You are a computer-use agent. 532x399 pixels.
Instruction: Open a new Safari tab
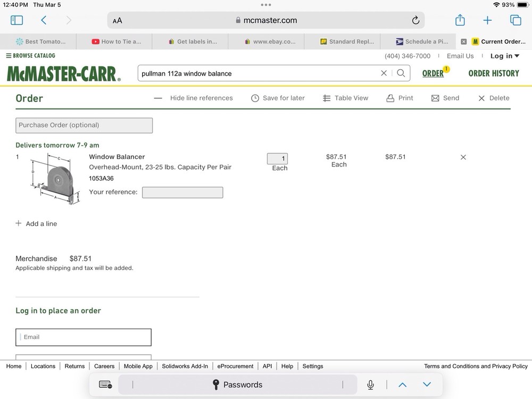487,21
